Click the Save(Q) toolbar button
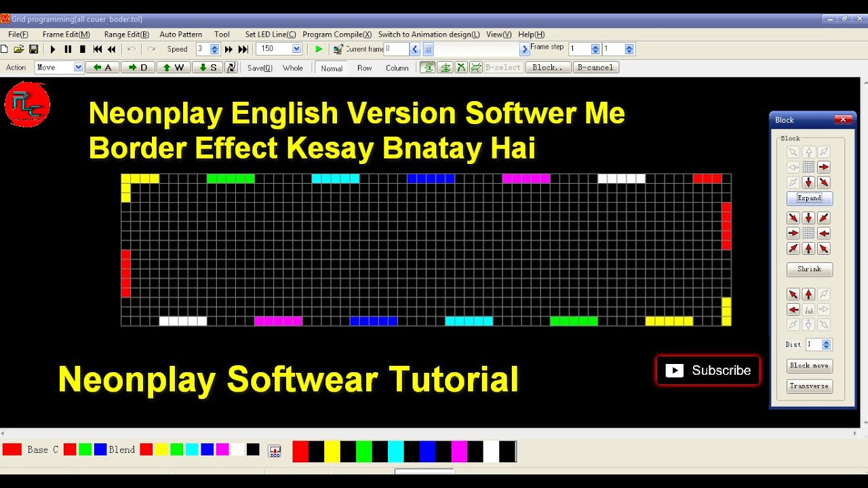The width and height of the screenshot is (868, 488). [x=260, y=68]
